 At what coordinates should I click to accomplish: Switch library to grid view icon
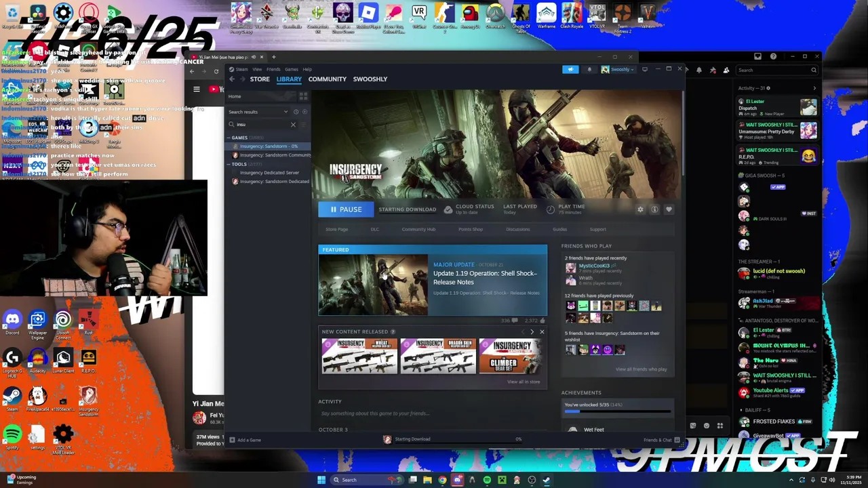pyautogui.click(x=303, y=96)
